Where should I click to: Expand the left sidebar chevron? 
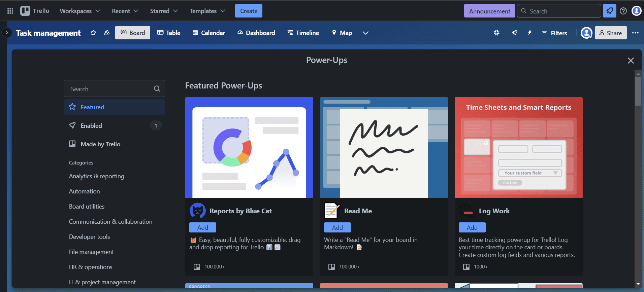point(6,33)
